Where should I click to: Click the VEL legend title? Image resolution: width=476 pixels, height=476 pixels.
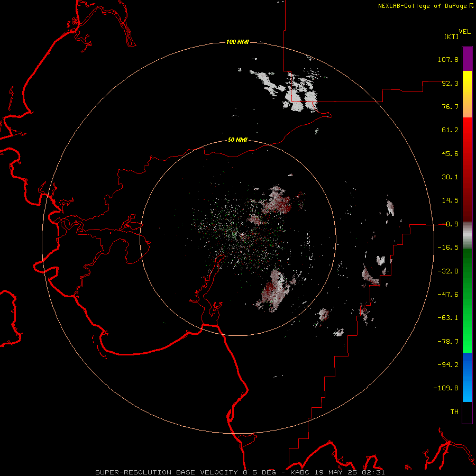tap(464, 32)
